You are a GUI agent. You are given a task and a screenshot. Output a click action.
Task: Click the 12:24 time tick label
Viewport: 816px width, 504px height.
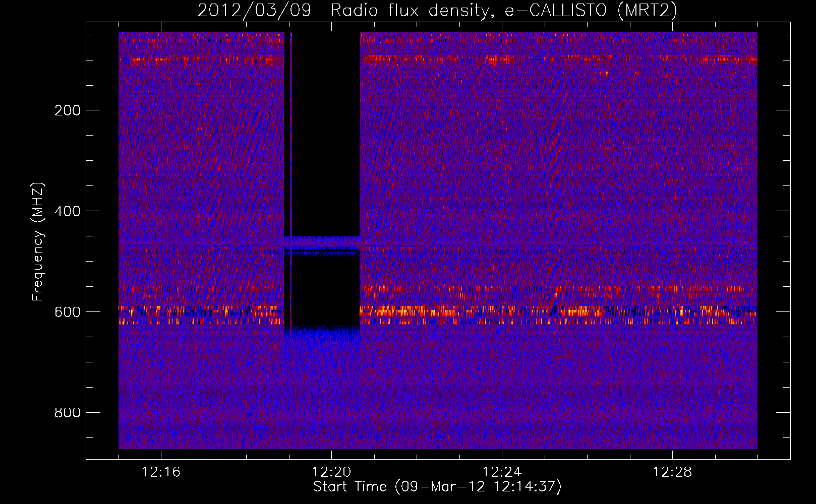(x=502, y=472)
